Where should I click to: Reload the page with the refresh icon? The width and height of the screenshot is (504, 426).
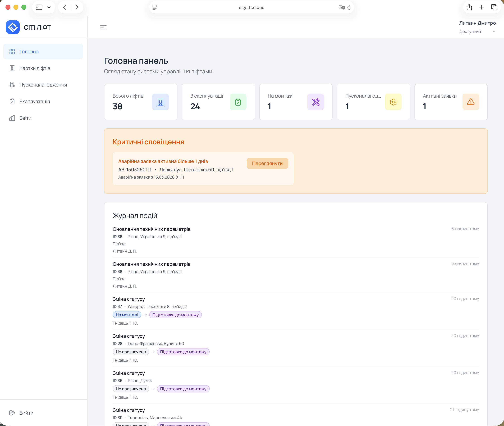click(349, 7)
